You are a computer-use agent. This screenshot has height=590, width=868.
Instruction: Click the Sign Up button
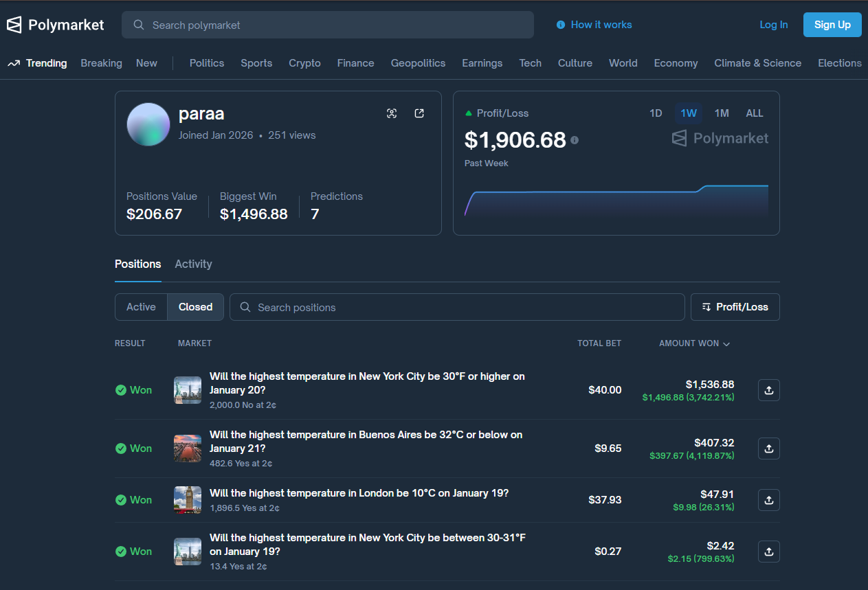click(832, 25)
